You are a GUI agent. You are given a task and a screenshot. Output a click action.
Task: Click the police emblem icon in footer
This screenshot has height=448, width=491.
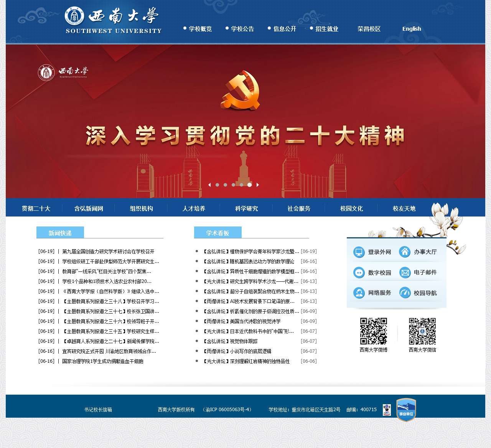(x=387, y=410)
